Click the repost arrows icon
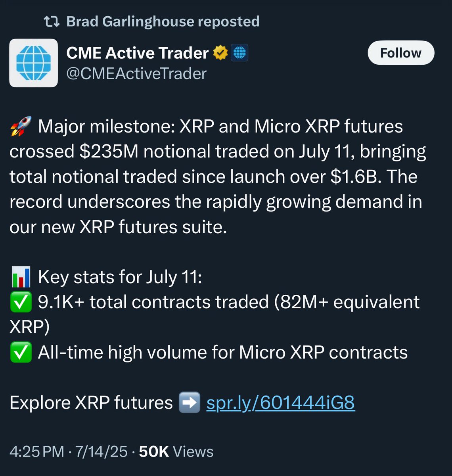Screen dimensions: 452x476 [x=52, y=21]
